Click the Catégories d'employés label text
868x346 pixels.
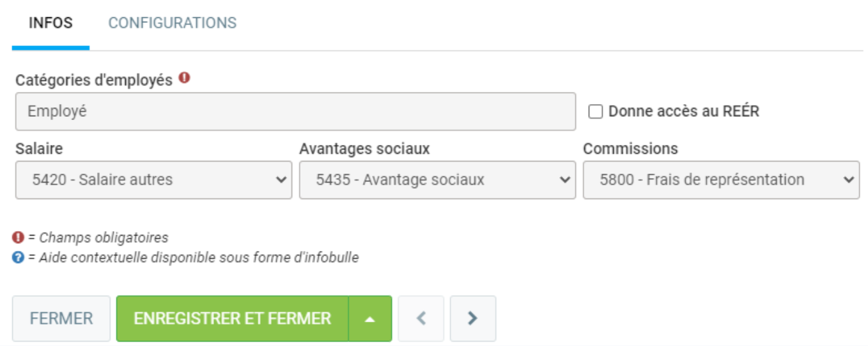click(x=94, y=80)
